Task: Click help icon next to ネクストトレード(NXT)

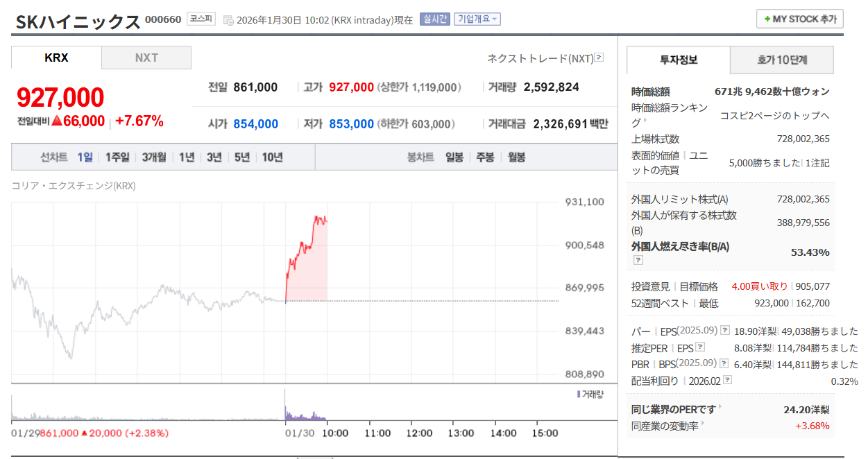Action: 599,58
